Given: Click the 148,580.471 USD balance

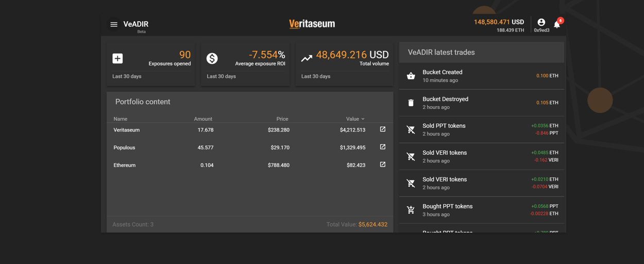Looking at the screenshot, I should (x=499, y=22).
